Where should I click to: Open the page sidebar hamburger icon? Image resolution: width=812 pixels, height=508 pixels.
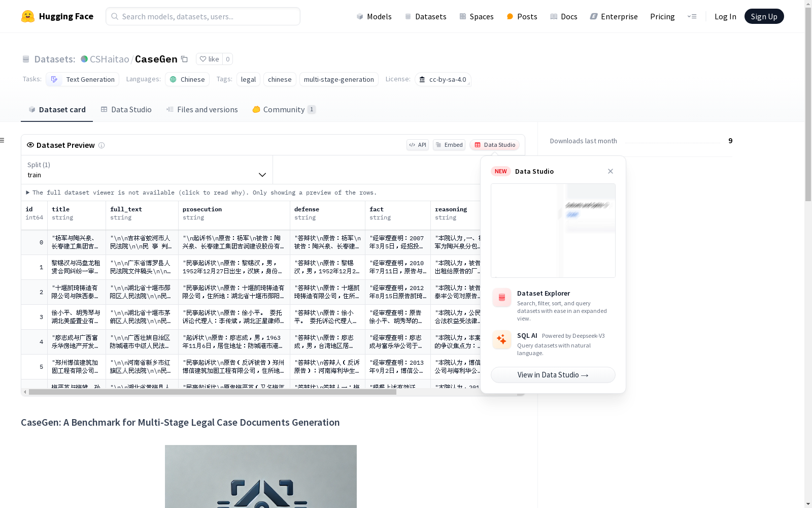tap(2, 140)
